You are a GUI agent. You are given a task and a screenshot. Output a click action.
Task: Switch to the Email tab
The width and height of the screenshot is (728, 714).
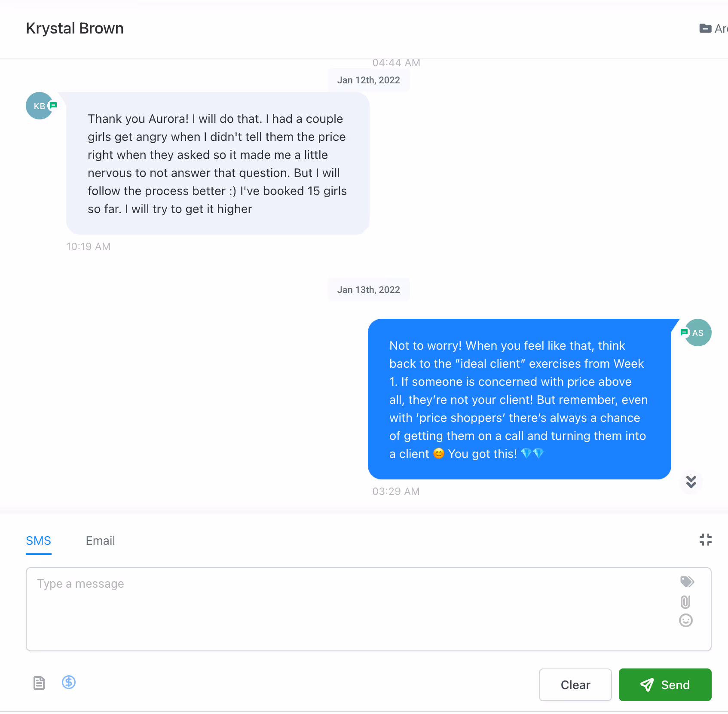100,541
